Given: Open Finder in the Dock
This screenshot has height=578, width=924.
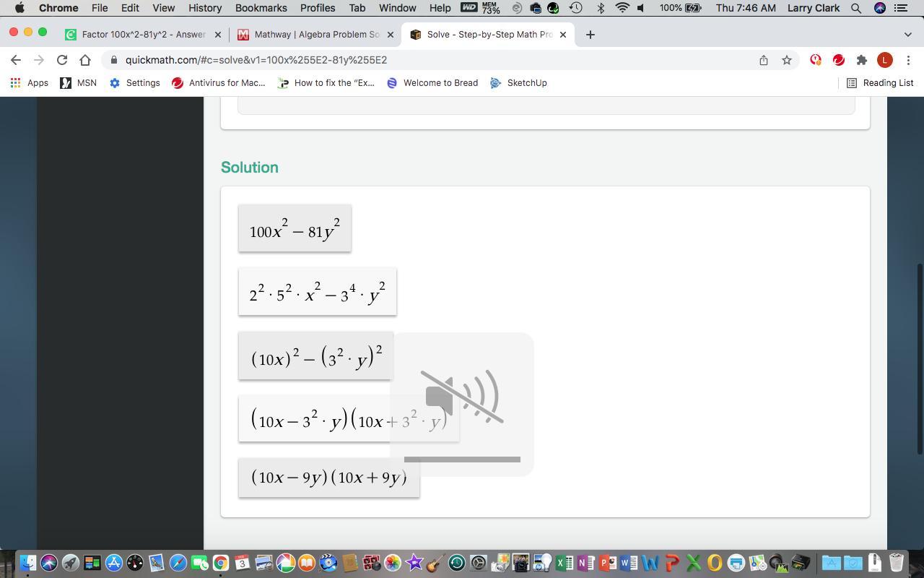Looking at the screenshot, I should (27, 562).
